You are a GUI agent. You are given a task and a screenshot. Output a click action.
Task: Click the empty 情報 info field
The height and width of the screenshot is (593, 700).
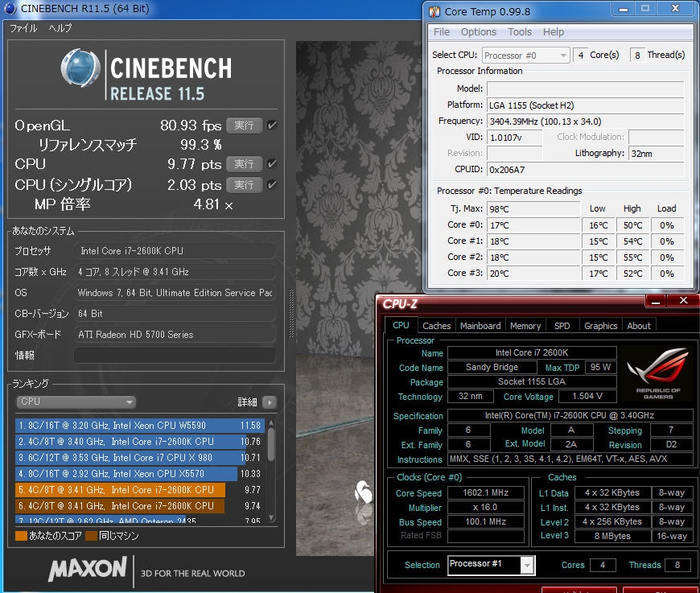click(175, 356)
